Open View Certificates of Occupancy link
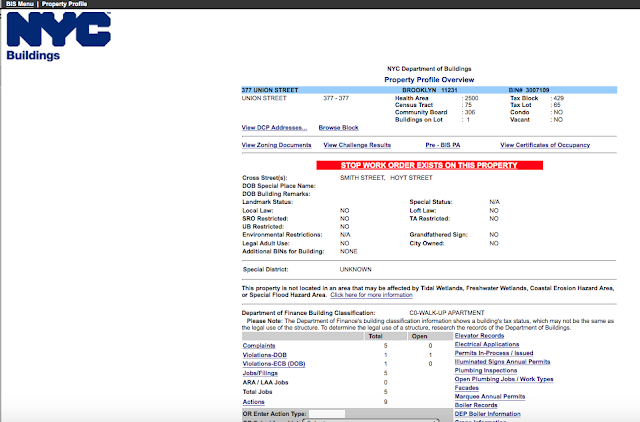 545,145
